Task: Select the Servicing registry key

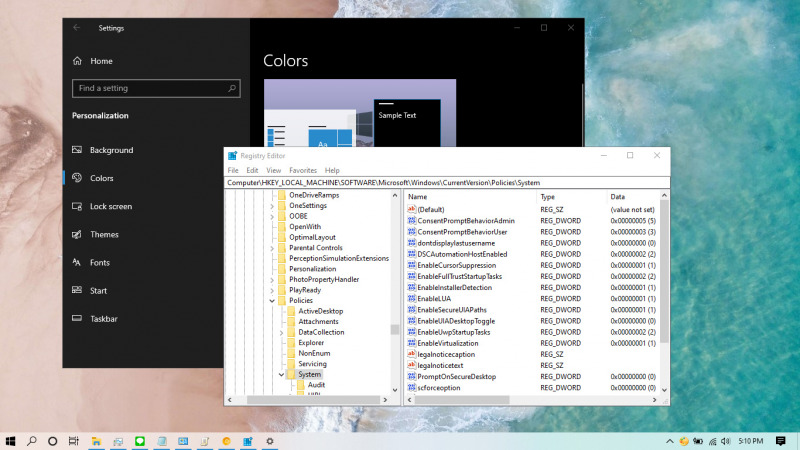Action: pos(312,364)
